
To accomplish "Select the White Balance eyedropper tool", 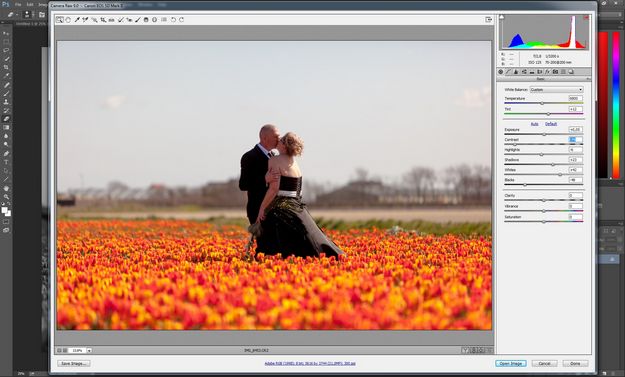I will 77,20.
